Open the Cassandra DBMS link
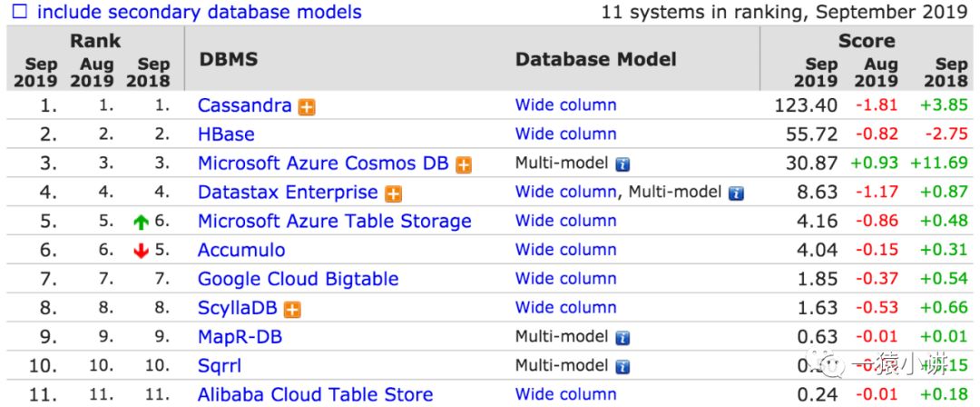 point(244,105)
